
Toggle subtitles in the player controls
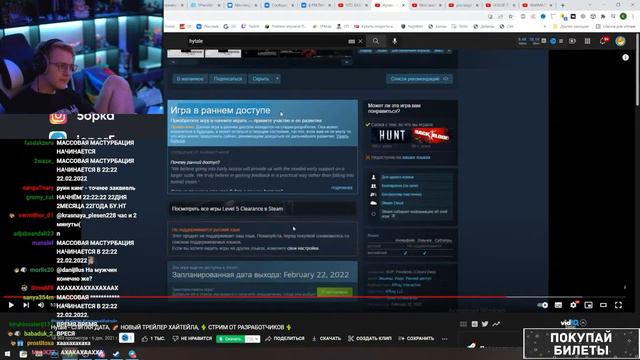click(x=558, y=305)
